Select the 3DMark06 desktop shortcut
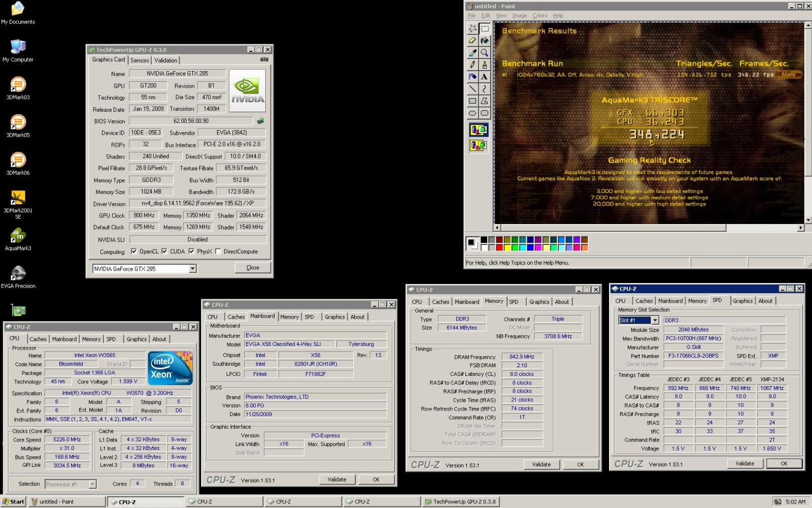 (18, 164)
